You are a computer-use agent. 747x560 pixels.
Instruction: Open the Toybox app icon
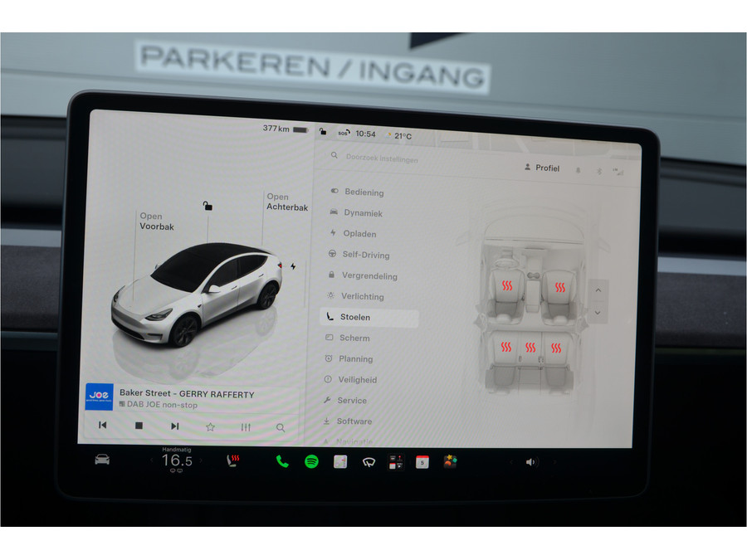tap(450, 461)
